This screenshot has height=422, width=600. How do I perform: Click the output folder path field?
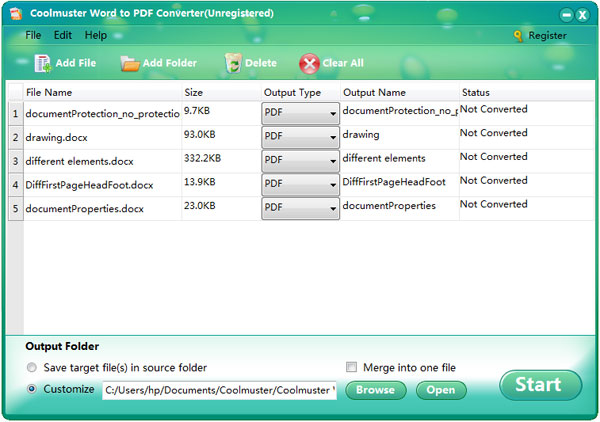tap(219, 390)
